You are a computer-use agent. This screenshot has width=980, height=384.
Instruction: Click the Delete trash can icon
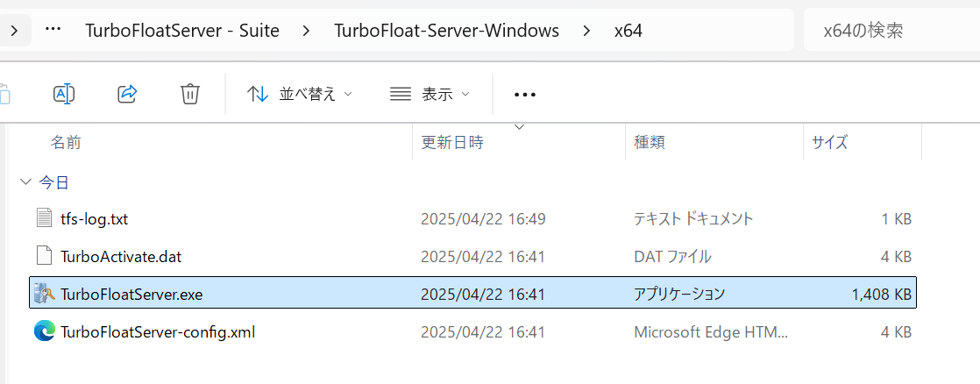click(190, 95)
